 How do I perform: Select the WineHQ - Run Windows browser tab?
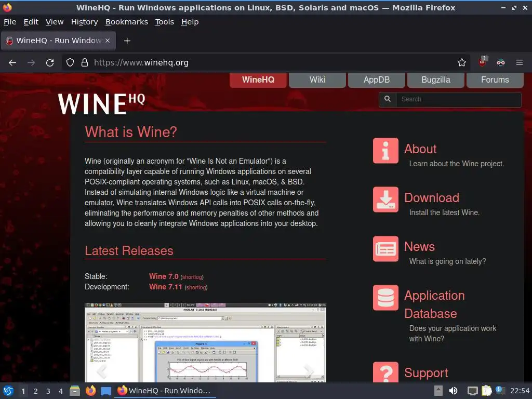click(58, 41)
